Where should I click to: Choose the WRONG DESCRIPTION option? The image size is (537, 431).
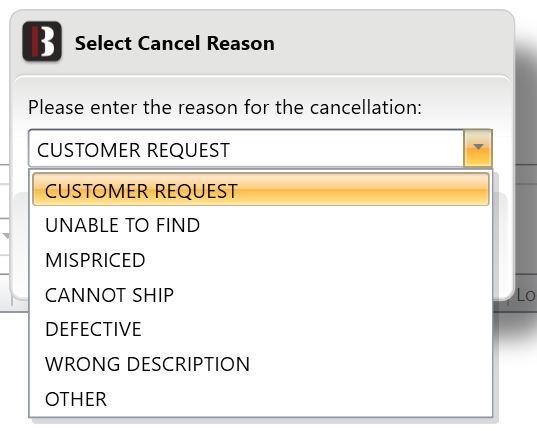(x=261, y=364)
